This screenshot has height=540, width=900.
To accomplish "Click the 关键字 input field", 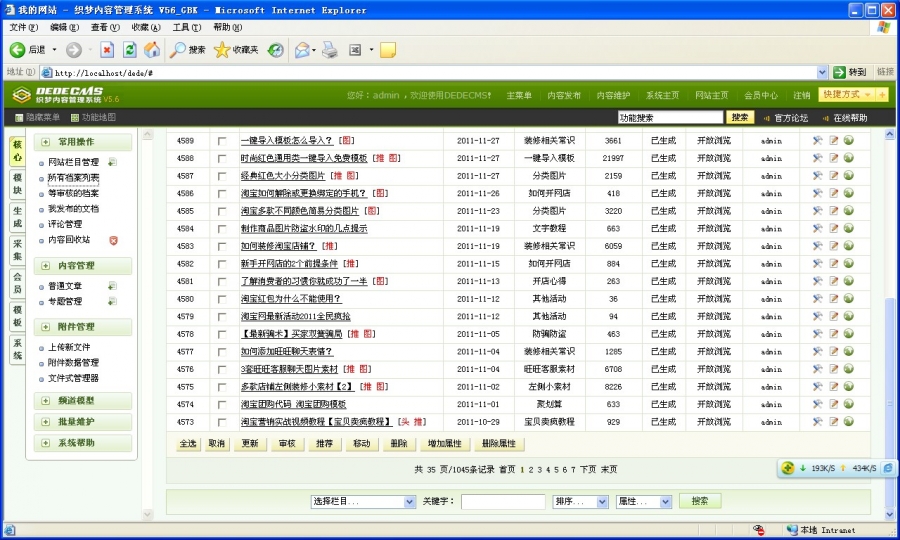I will coord(503,502).
